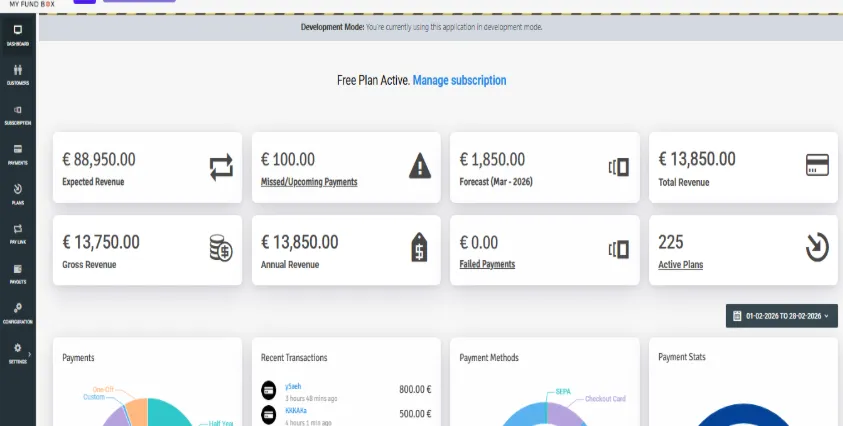Click the Custom legend label
This screenshot has height=426, width=843.
(94, 397)
